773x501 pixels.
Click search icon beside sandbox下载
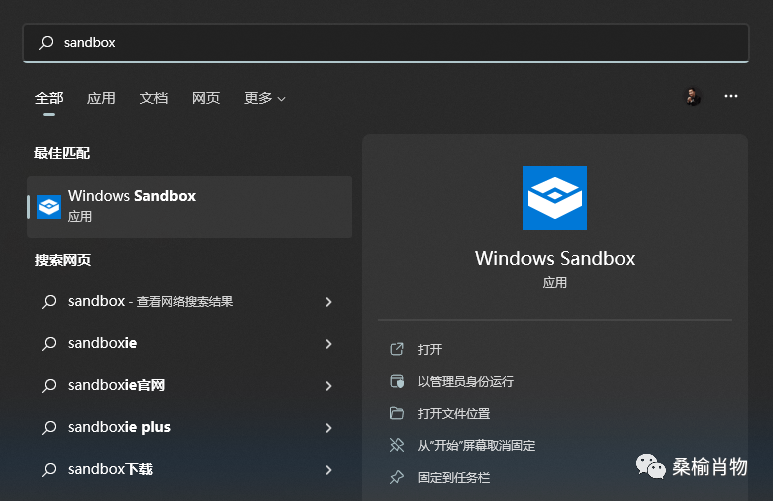(x=49, y=469)
